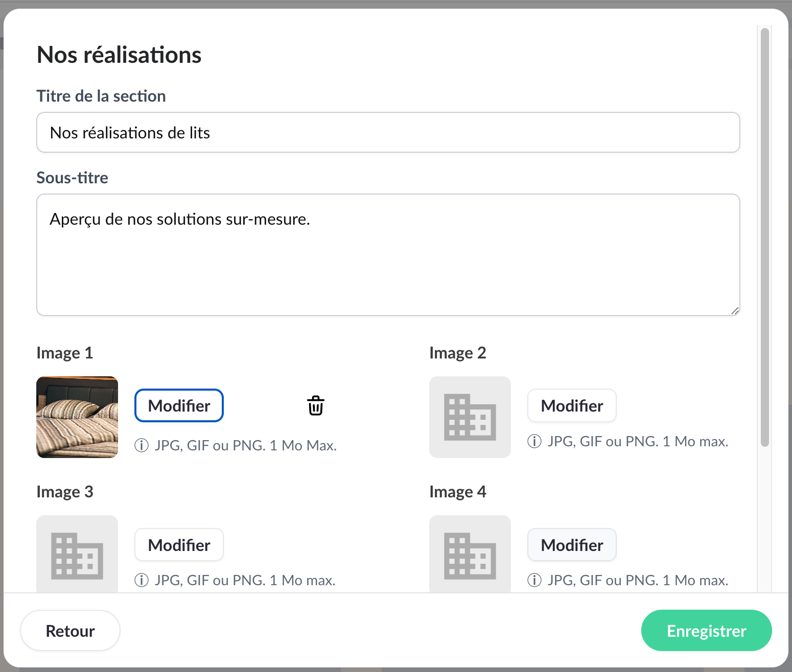Screen dimensions: 792x672
Task: Delete Image 1 with trash icon
Action: click(x=316, y=406)
